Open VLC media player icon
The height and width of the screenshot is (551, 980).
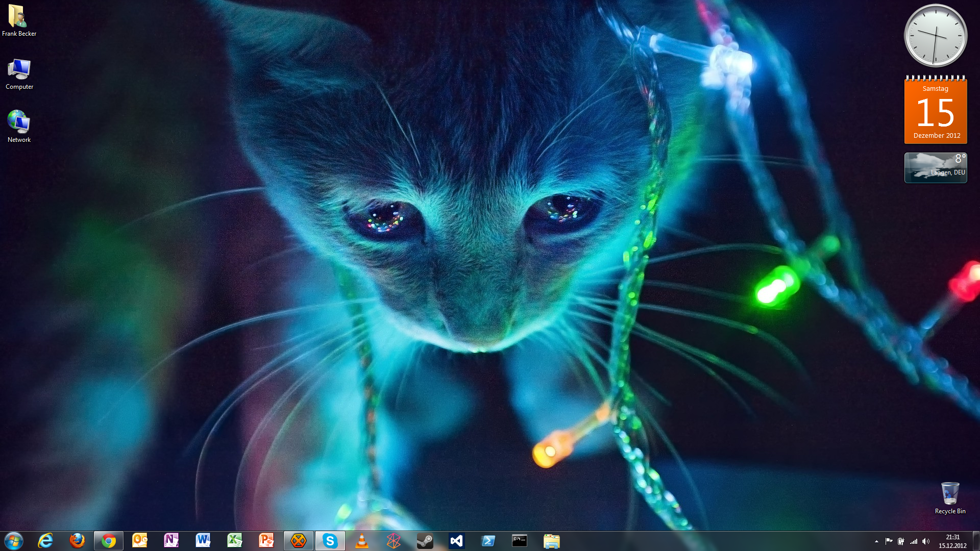pyautogui.click(x=361, y=541)
